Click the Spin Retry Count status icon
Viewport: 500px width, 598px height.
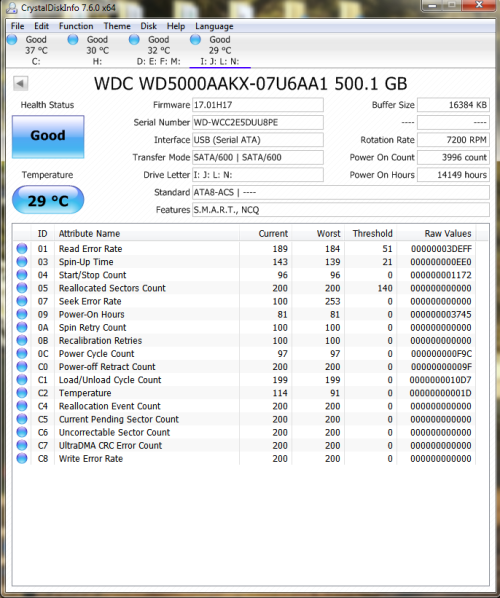point(22,327)
